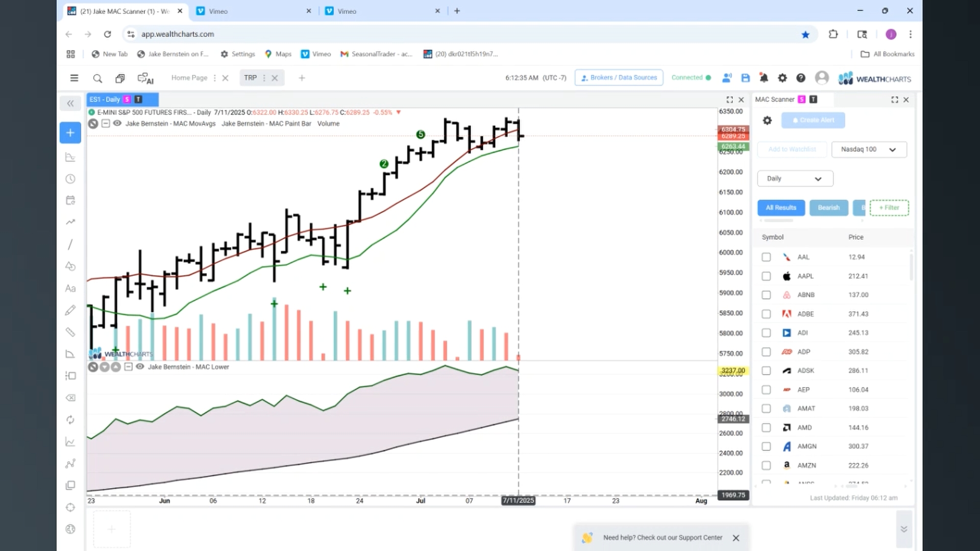Viewport: 980px width, 551px height.
Task: Open the duplicate windows icon in header
Action: coord(120,78)
